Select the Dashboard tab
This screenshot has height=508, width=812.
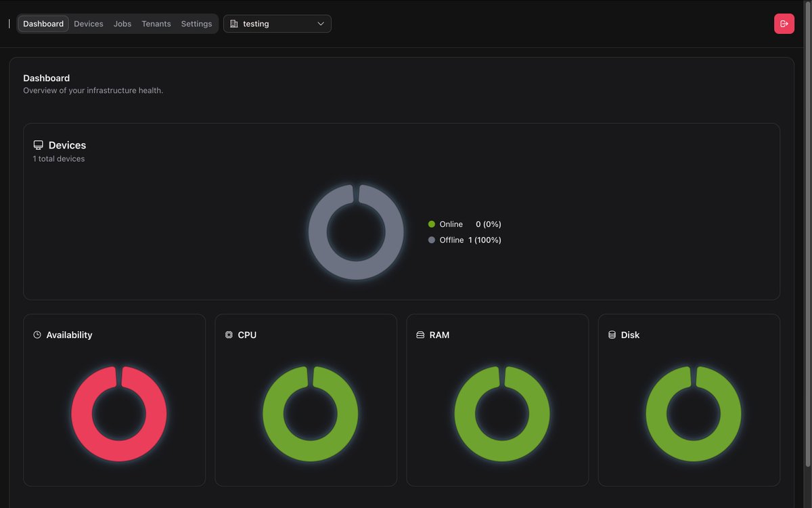tap(43, 23)
